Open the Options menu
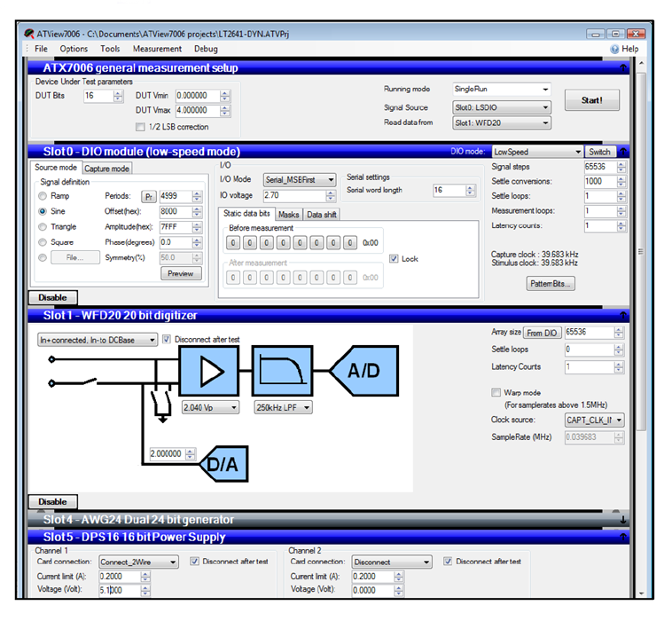This screenshot has height=621, width=672. 74,49
